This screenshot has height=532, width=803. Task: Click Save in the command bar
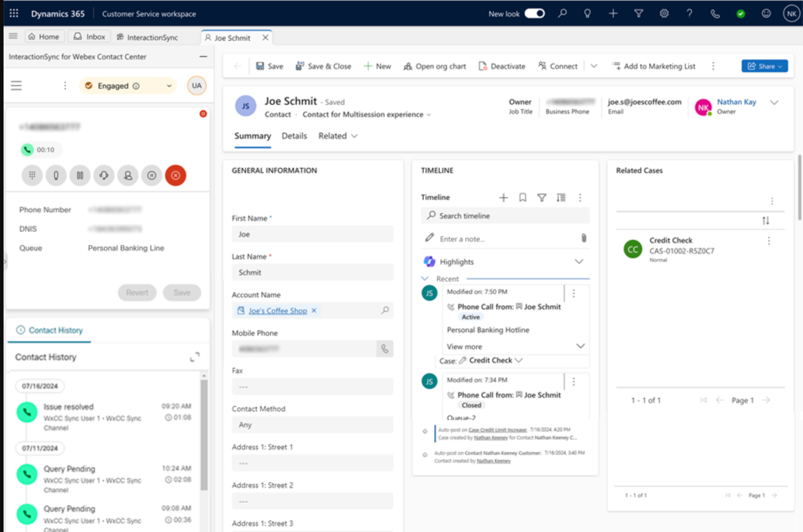pos(269,66)
